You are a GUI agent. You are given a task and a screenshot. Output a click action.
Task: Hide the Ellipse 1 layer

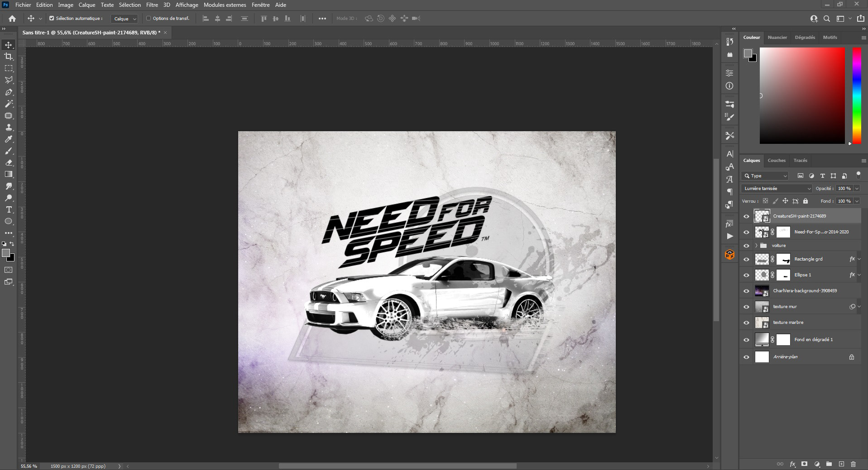[x=747, y=275]
